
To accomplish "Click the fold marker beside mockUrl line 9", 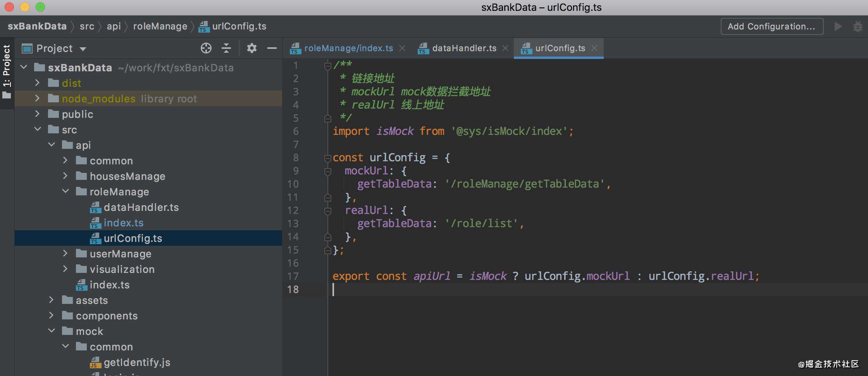I will click(x=328, y=171).
